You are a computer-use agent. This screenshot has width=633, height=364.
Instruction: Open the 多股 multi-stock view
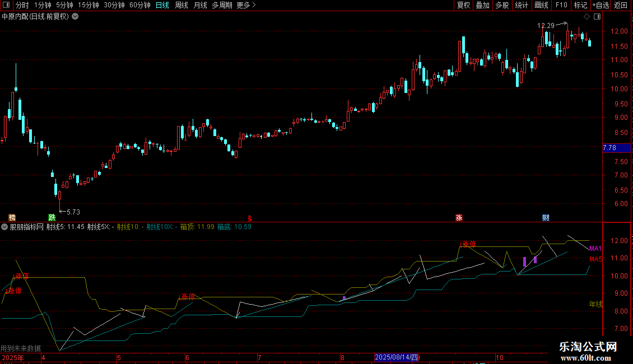[x=502, y=5]
